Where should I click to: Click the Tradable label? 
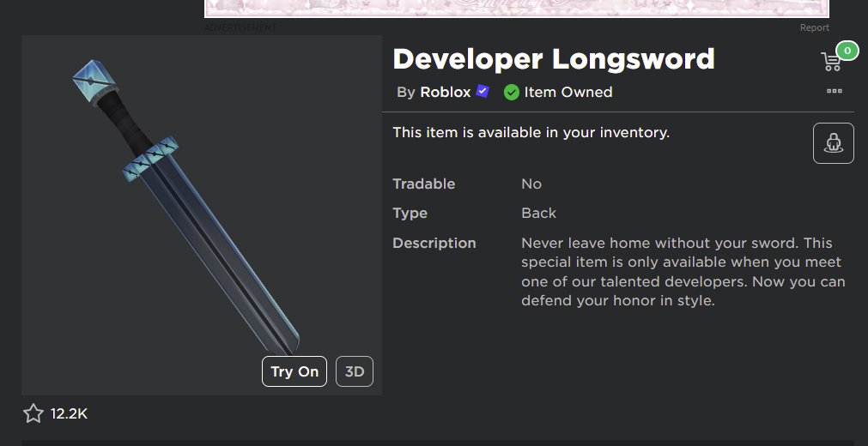[423, 184]
